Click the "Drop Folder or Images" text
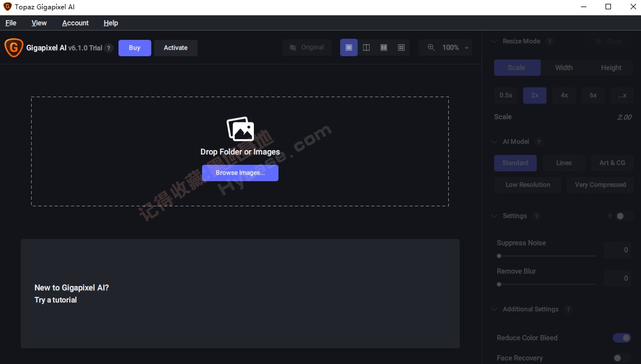The width and height of the screenshot is (641, 364). click(x=240, y=152)
